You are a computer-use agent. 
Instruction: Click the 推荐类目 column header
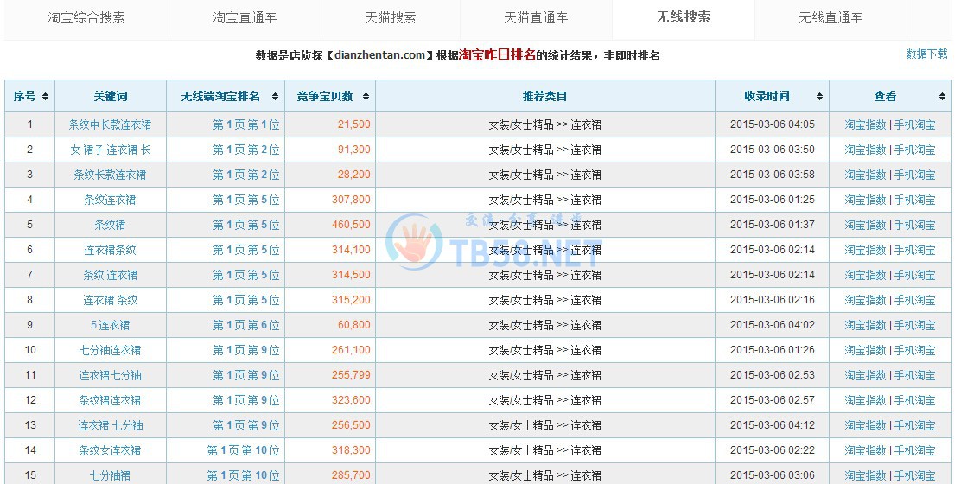click(x=544, y=97)
